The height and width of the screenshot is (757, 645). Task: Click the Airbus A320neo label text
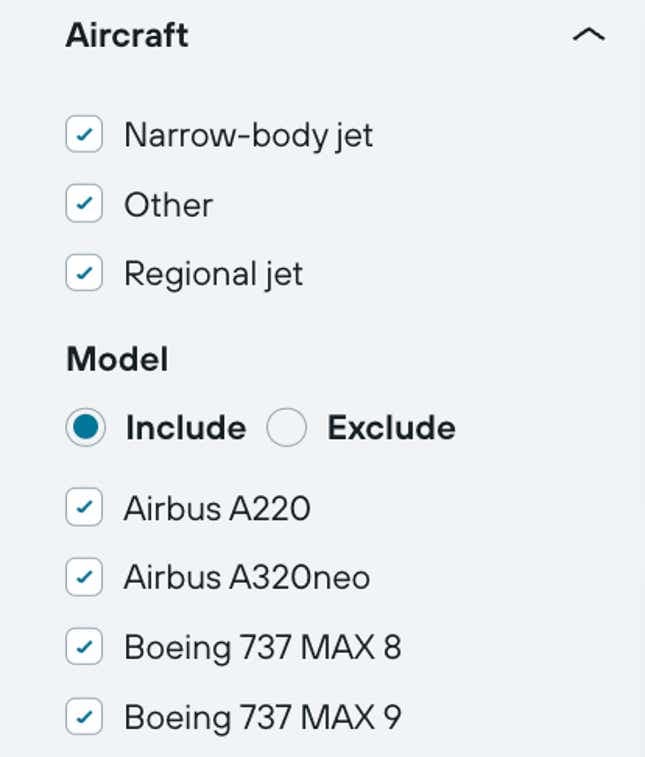point(247,577)
